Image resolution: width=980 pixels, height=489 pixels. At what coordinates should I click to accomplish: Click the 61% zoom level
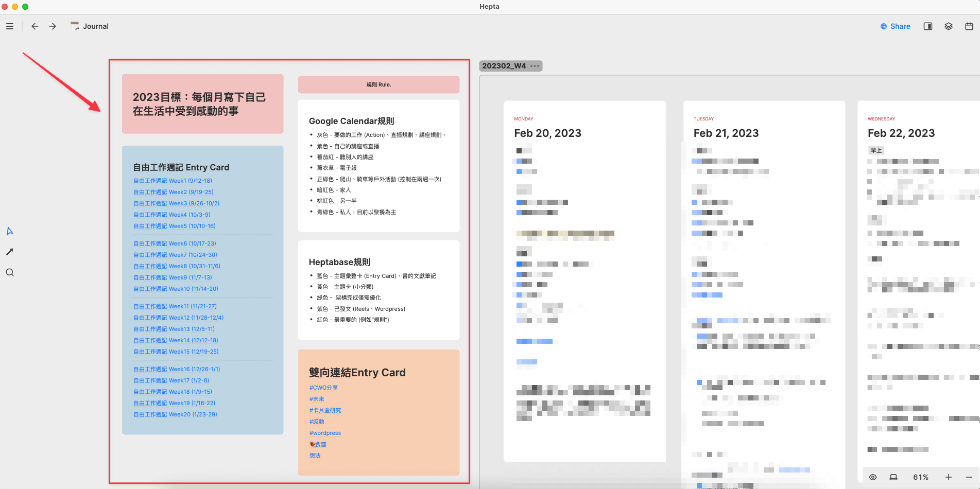(921, 477)
